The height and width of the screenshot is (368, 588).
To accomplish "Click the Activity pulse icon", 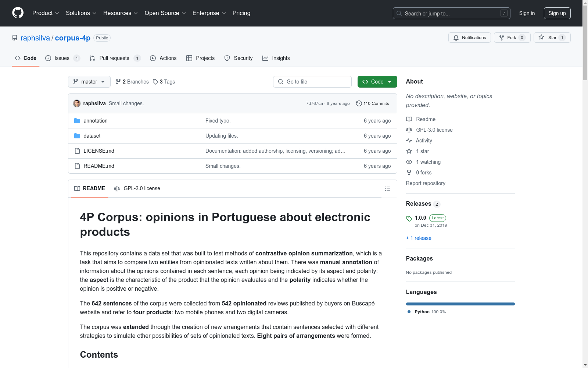I will pos(409,141).
